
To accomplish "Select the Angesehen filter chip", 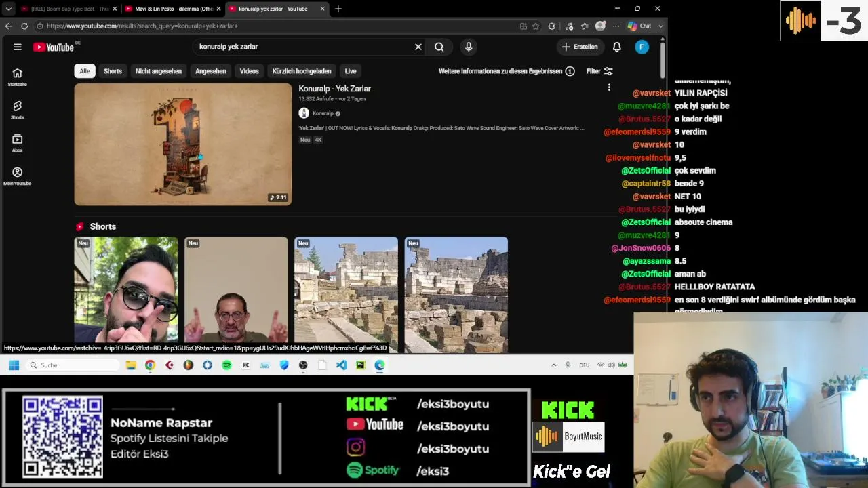I will pos(211,71).
